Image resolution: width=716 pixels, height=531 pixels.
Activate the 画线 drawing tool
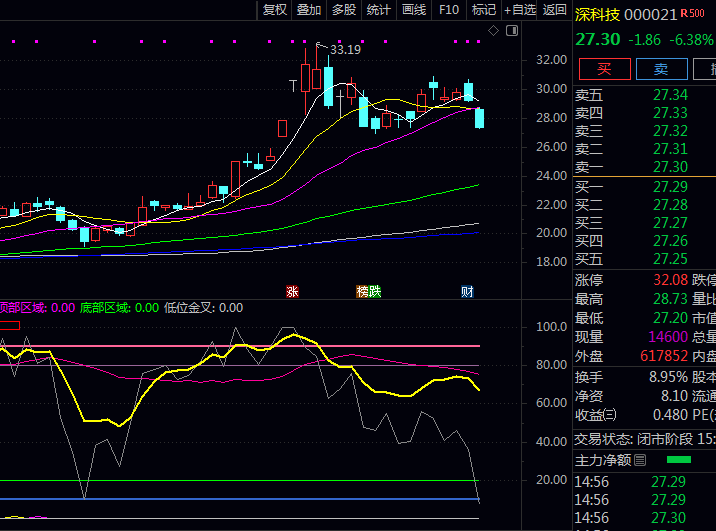(414, 10)
